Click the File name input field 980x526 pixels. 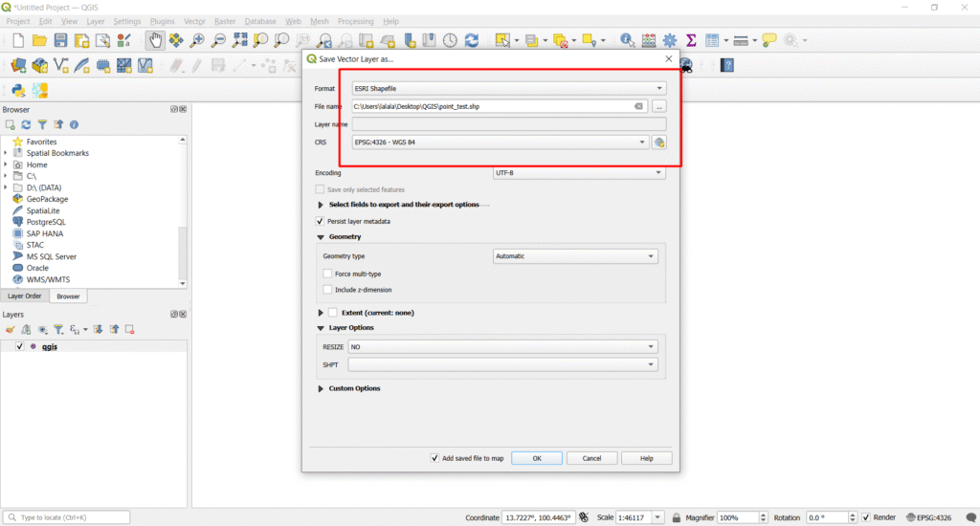point(500,107)
